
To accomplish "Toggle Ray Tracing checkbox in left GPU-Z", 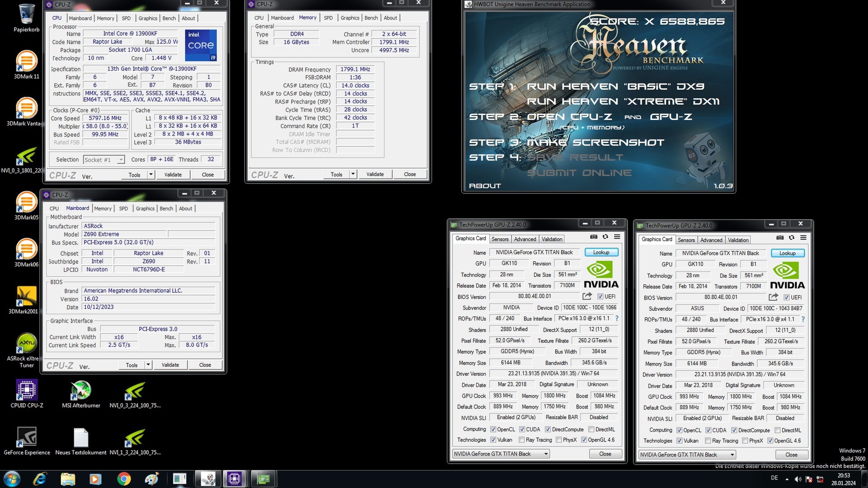I will point(522,440).
